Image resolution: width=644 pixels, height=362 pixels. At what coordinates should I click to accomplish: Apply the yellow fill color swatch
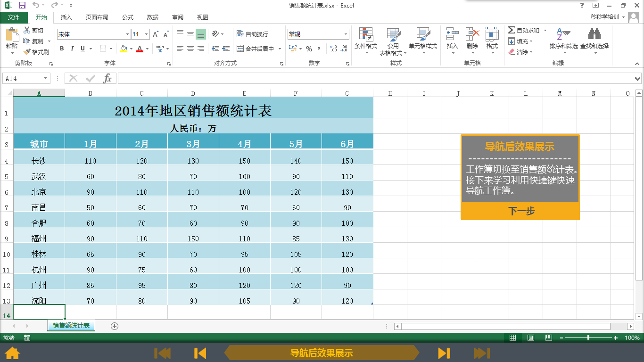(x=124, y=49)
